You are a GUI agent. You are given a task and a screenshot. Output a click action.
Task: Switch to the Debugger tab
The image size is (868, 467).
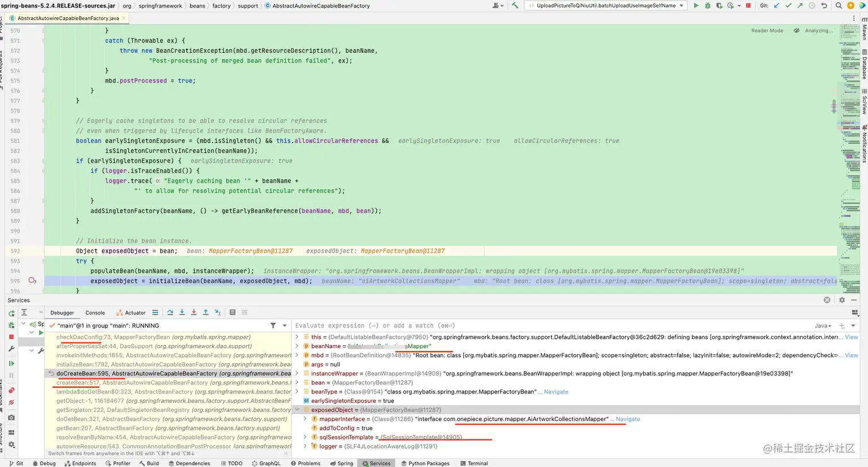[62, 313]
